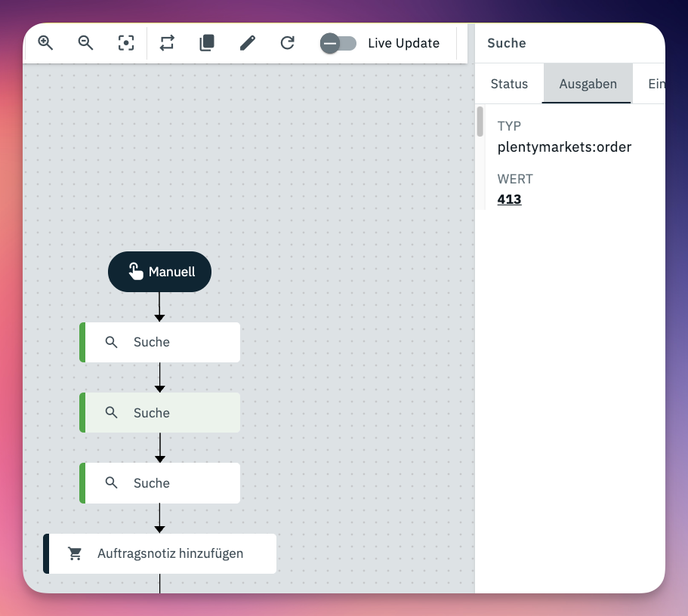The width and height of the screenshot is (688, 616).
Task: Click the pencil edit icon
Action: pyautogui.click(x=247, y=43)
